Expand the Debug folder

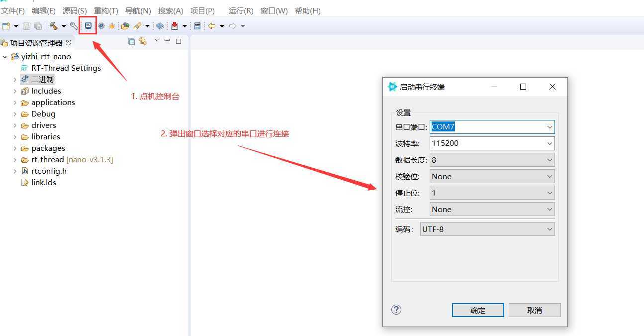coord(15,114)
